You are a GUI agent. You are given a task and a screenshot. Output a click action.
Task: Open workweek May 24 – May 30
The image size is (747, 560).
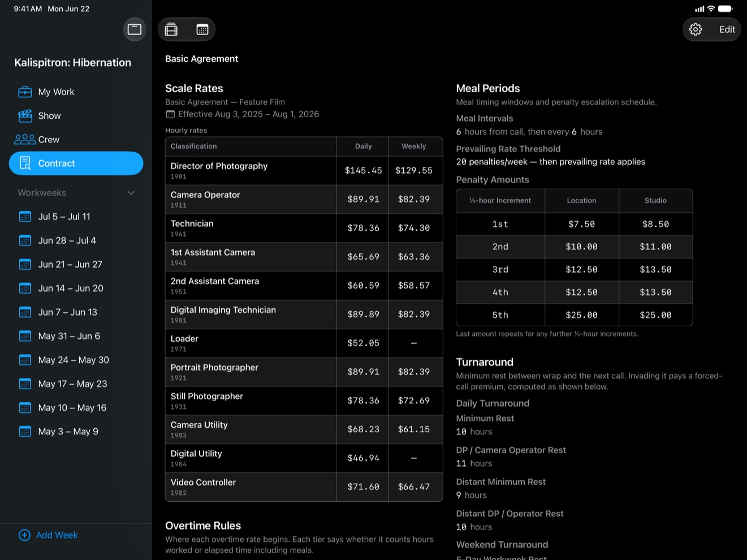click(76, 360)
